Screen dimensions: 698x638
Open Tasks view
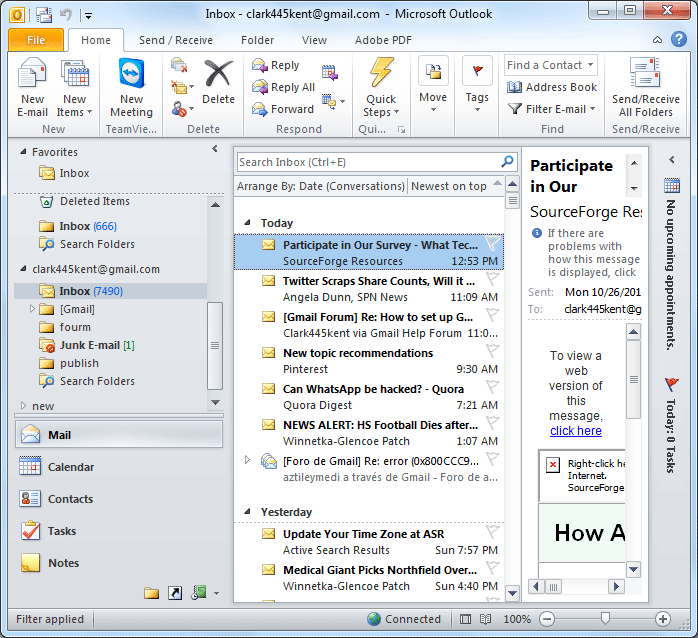click(x=119, y=531)
